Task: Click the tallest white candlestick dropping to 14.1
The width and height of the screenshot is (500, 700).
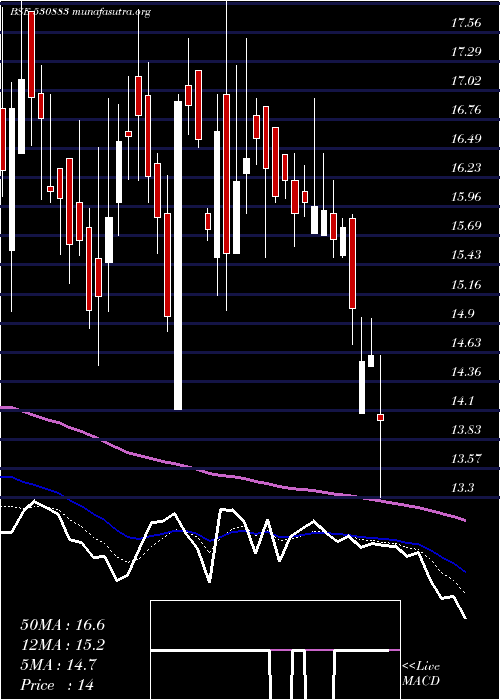Action: click(178, 255)
